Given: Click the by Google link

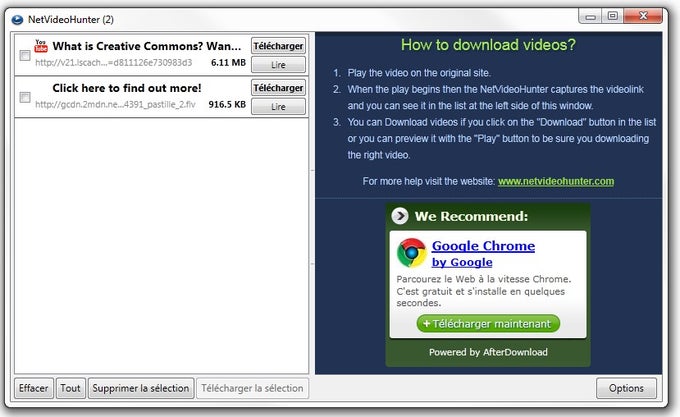Looking at the screenshot, I should pyautogui.click(x=462, y=262).
